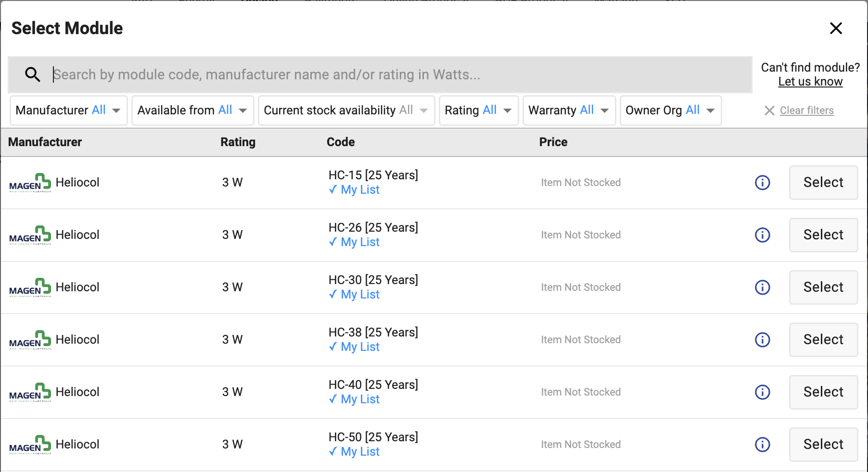Click the 3 W rating in HC-26 row
This screenshot has width=868, height=472.
pyautogui.click(x=232, y=235)
